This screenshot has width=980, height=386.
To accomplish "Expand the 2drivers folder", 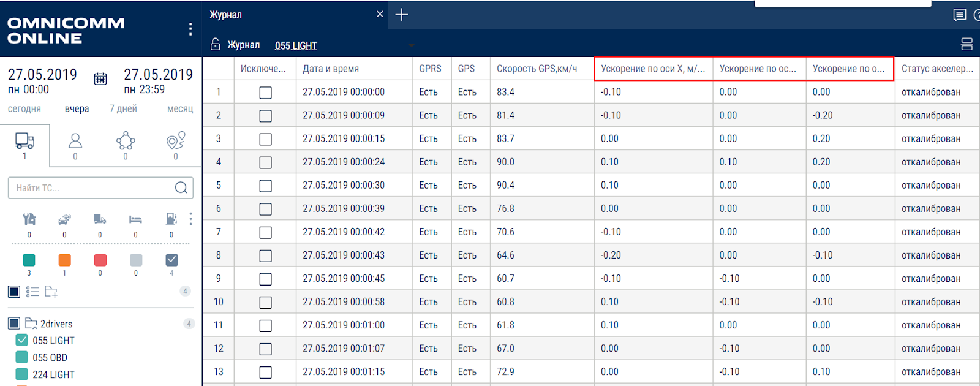I will coord(31,323).
